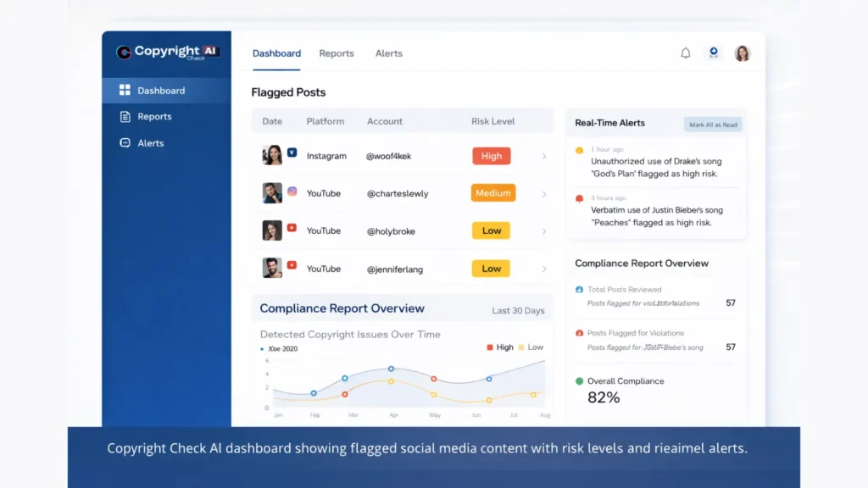Screen dimensions: 868x488
Task: Open the Alerts icon in the sidebar
Action: [125, 142]
